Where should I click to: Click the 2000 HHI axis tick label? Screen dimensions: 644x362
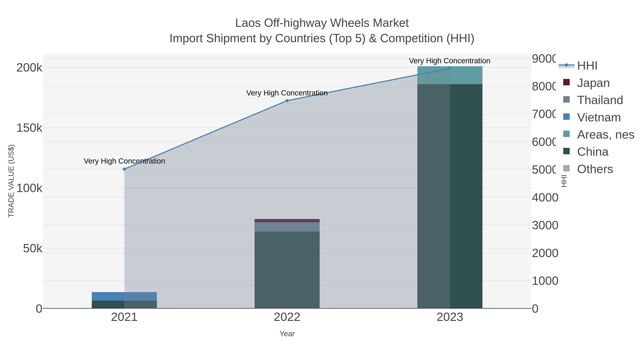point(545,253)
